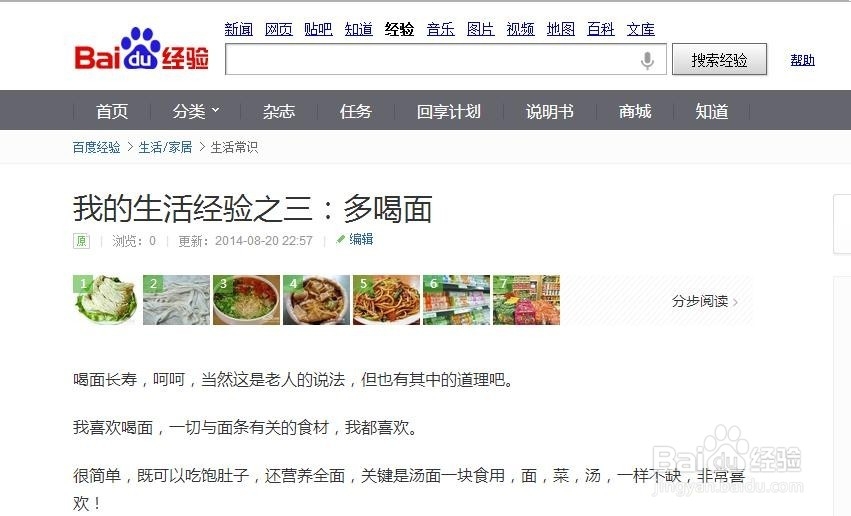Select 商城 in navigation bar
This screenshot has width=851, height=516.
[x=635, y=111]
